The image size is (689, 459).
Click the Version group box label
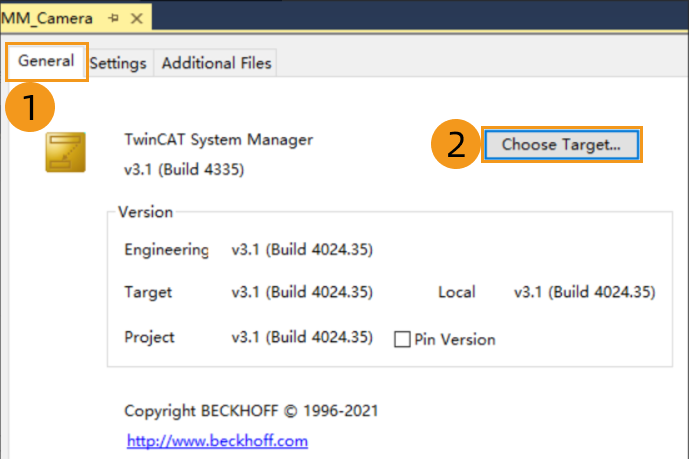(x=145, y=212)
